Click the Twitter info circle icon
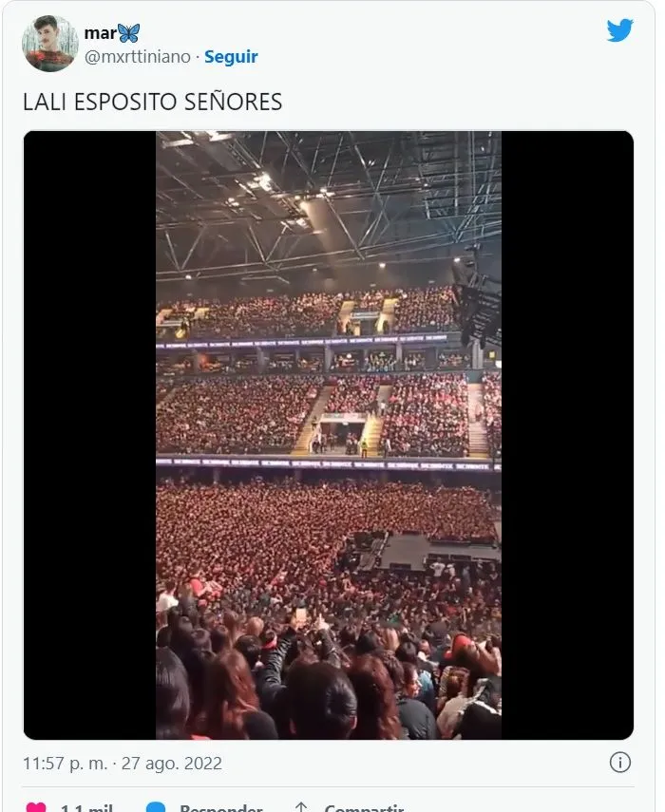The image size is (665, 812). click(x=620, y=763)
